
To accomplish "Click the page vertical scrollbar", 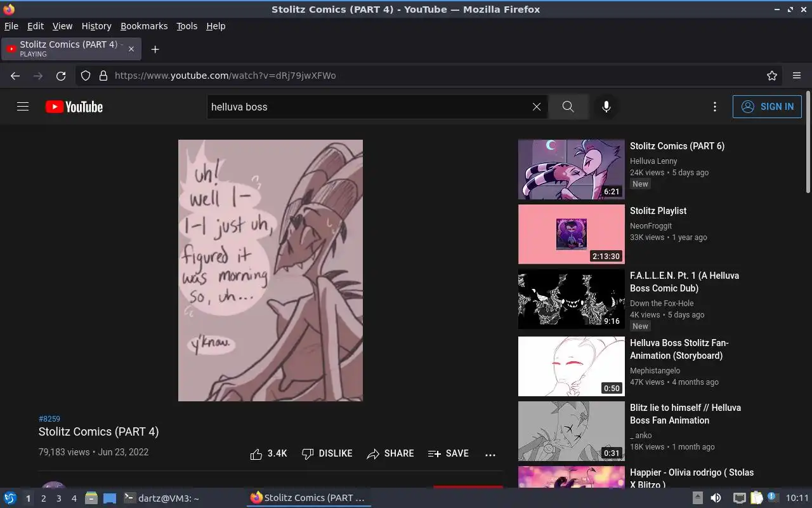I will tap(808, 142).
